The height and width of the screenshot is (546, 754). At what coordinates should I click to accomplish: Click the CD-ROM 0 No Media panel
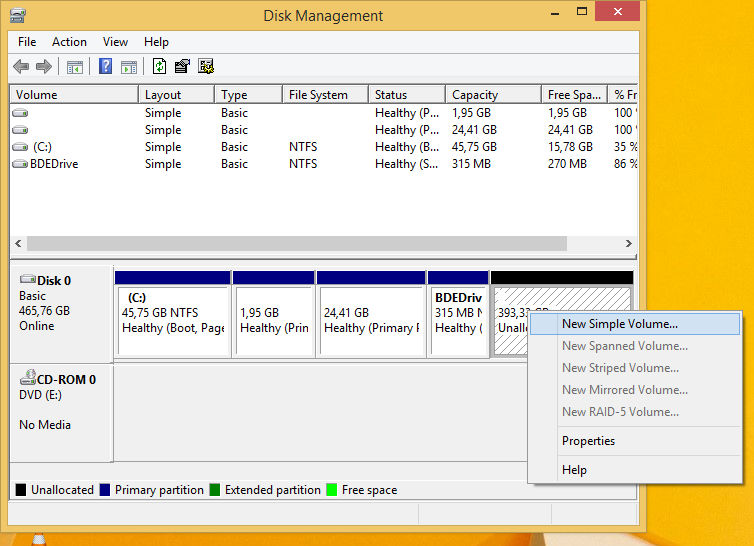point(62,413)
